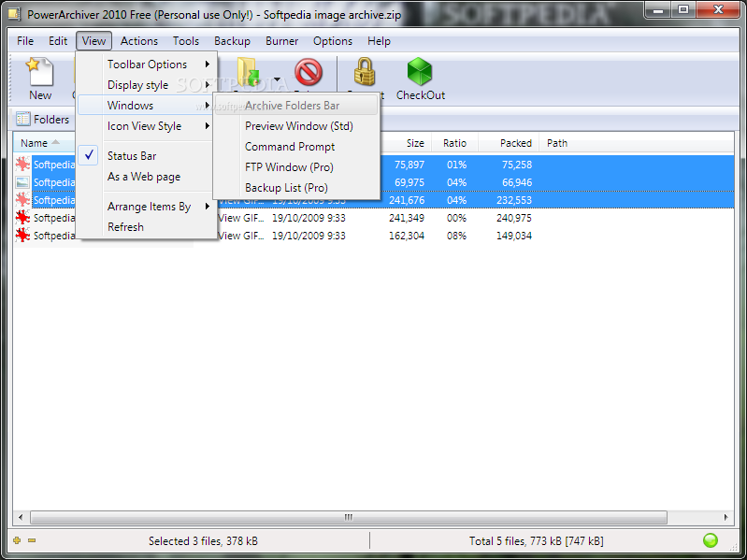
Task: Click file icon in the 241,349 row
Action: coord(22,218)
